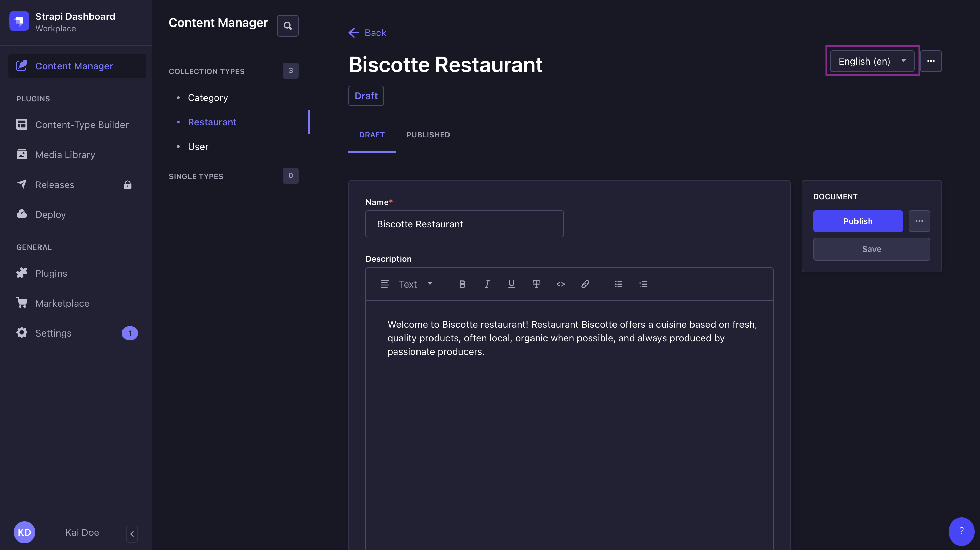Insert a code block in the description editor
Screen dimensions: 980x550
point(560,284)
